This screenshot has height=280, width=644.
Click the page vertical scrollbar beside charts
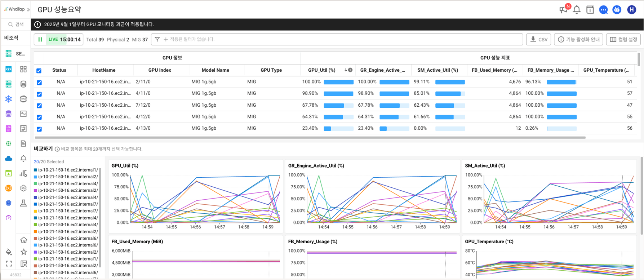pyautogui.click(x=641, y=196)
